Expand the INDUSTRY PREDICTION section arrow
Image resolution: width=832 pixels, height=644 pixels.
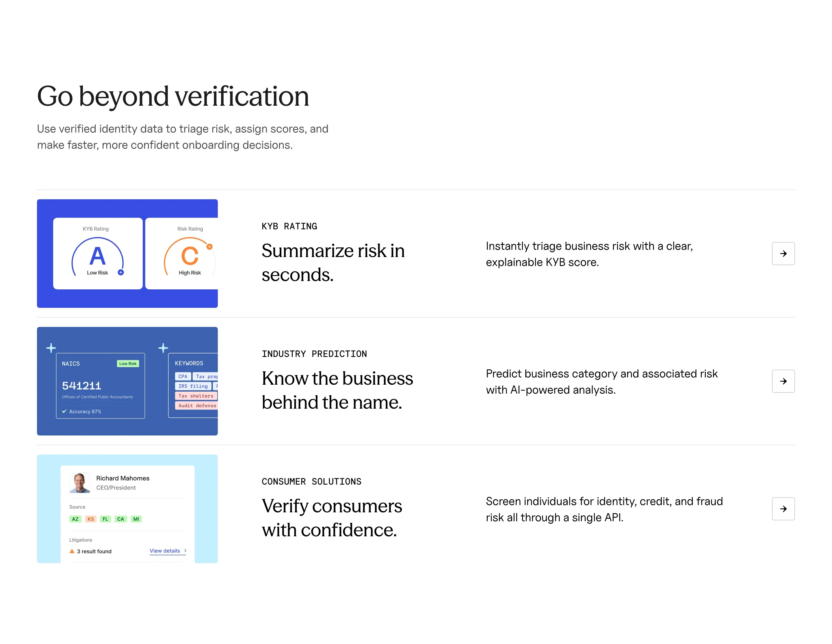(x=783, y=381)
